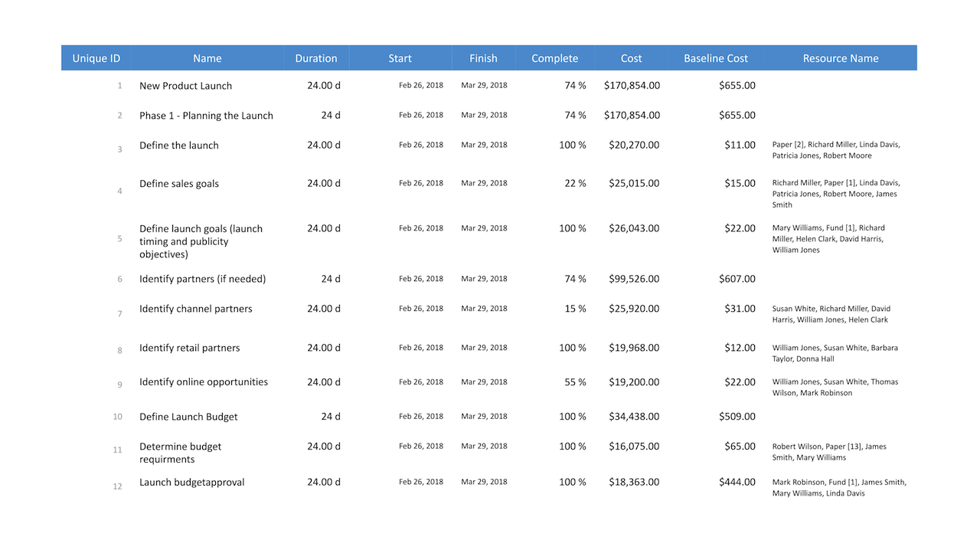Click the Resource Name column header
The height and width of the screenshot is (550, 980).
tap(840, 58)
